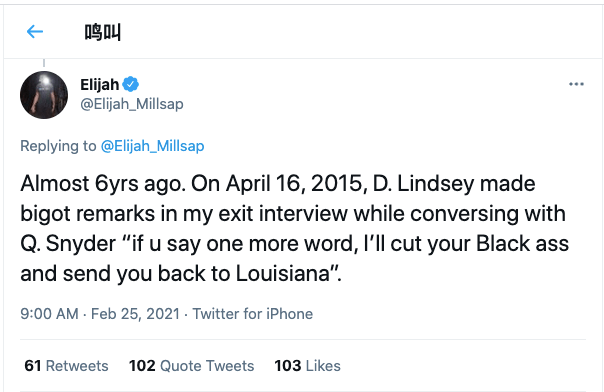Click the 9:00 AM tweet time

(49, 314)
